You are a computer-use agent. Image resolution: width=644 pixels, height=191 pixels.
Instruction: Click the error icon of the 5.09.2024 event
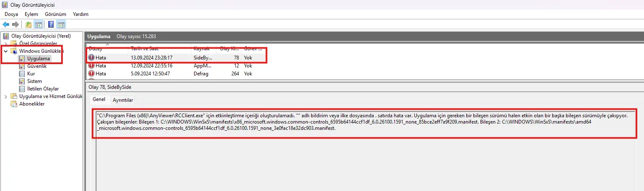[91, 74]
